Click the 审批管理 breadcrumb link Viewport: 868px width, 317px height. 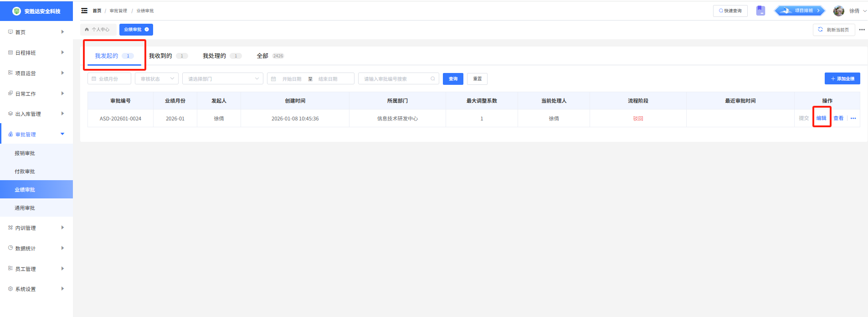click(x=118, y=10)
